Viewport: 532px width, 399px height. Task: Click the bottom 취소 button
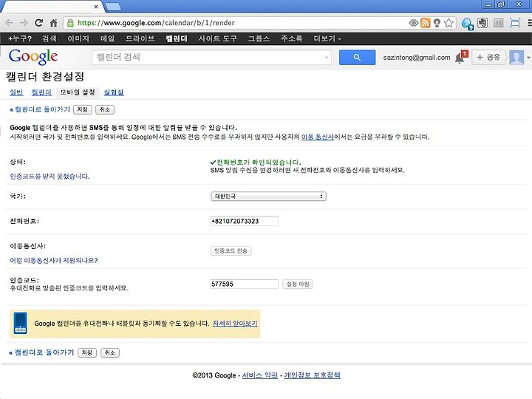(110, 353)
